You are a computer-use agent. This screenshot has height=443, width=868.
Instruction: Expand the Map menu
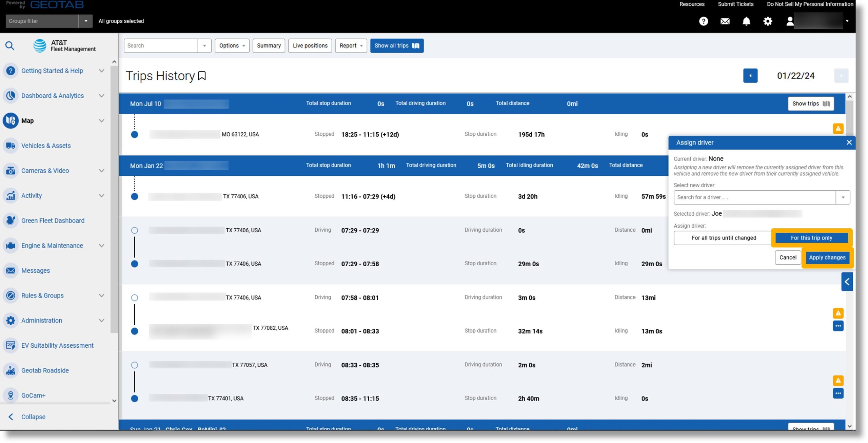pos(101,121)
